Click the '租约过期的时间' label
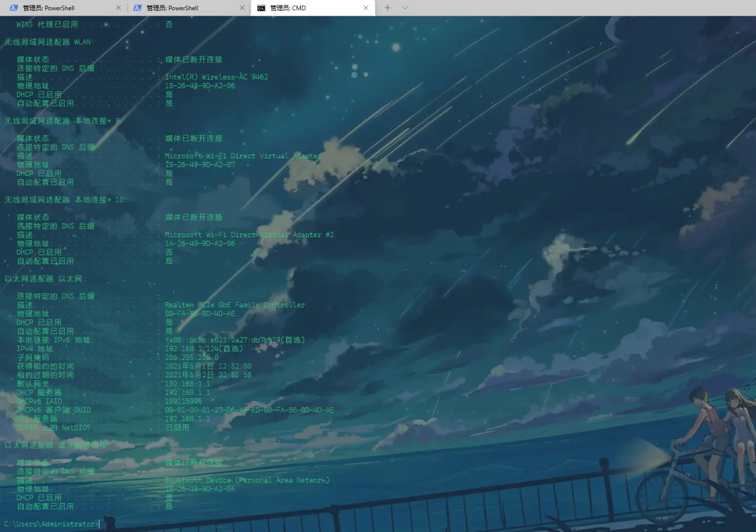This screenshot has width=756, height=532. 45,375
